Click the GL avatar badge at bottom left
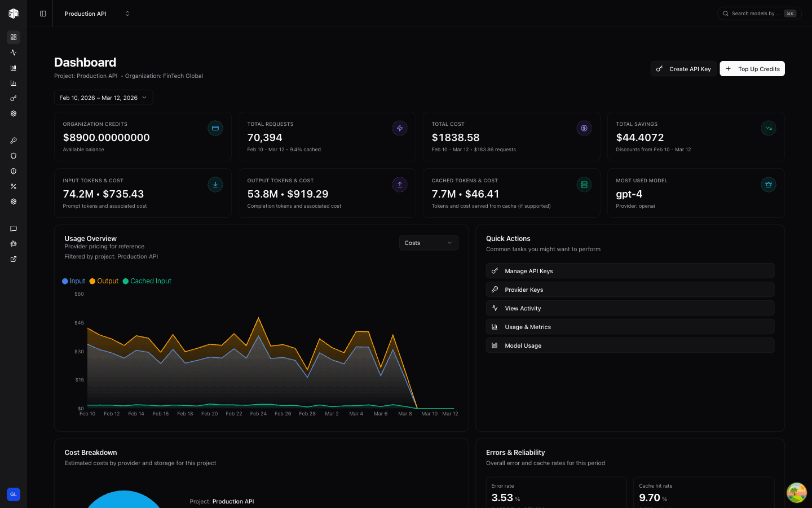The height and width of the screenshot is (508, 812). [14, 494]
